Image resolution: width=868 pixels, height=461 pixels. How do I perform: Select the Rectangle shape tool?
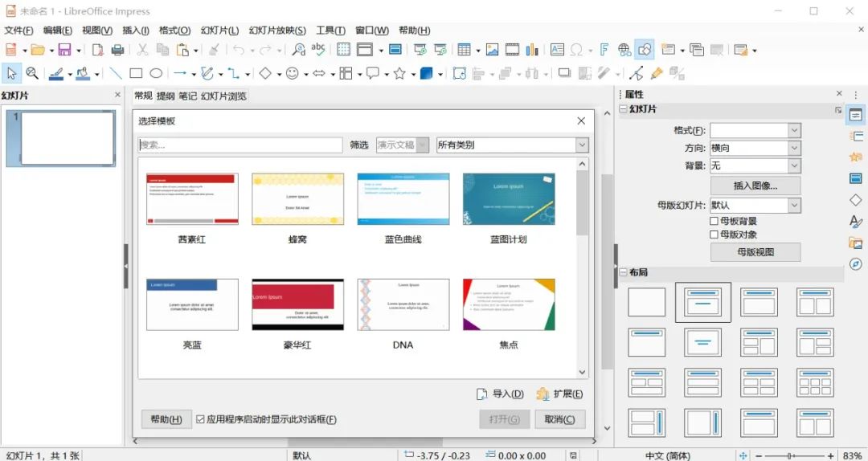point(136,73)
